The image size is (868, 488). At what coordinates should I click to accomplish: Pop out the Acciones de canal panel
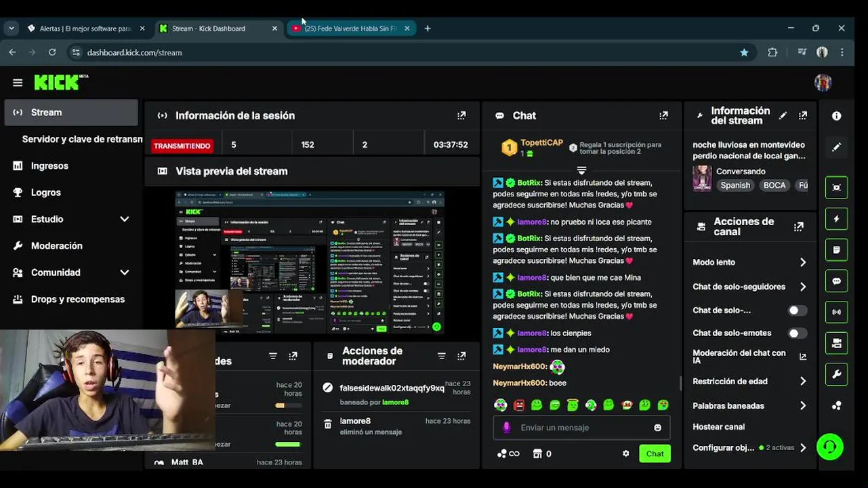799,226
